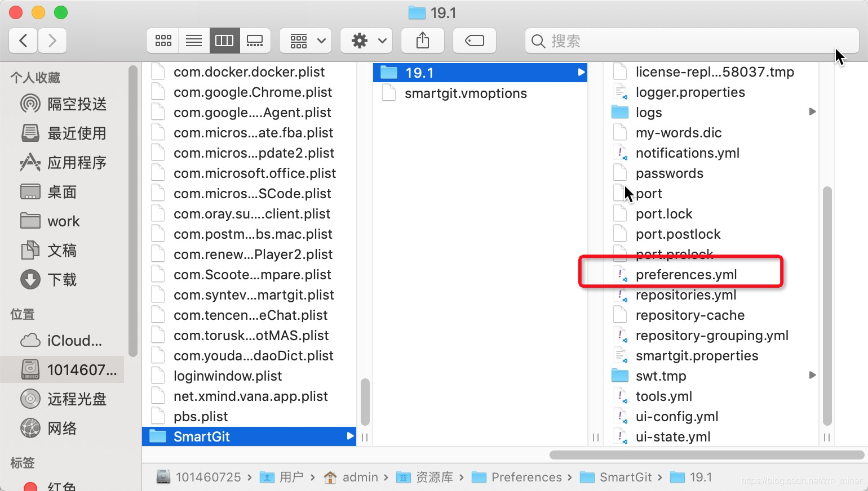Viewport: 868px width, 491px height.
Task: Expand the swt.tmp folder arrow
Action: (812, 375)
